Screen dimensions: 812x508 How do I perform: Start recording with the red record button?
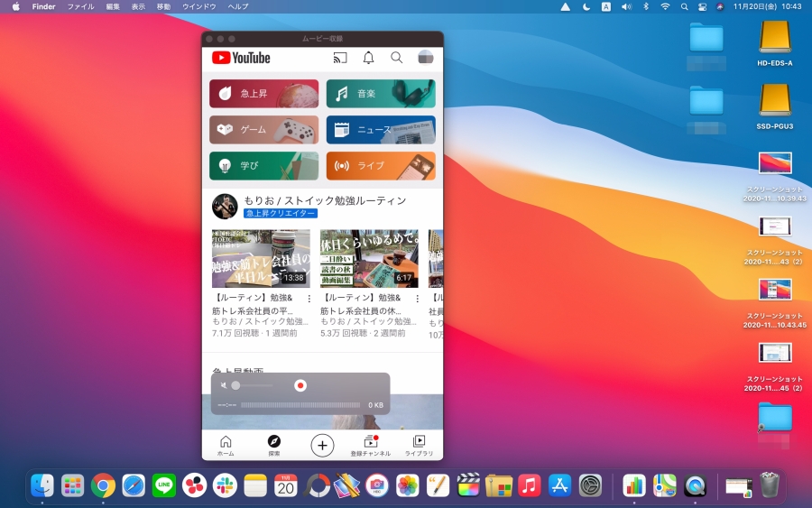(300, 385)
